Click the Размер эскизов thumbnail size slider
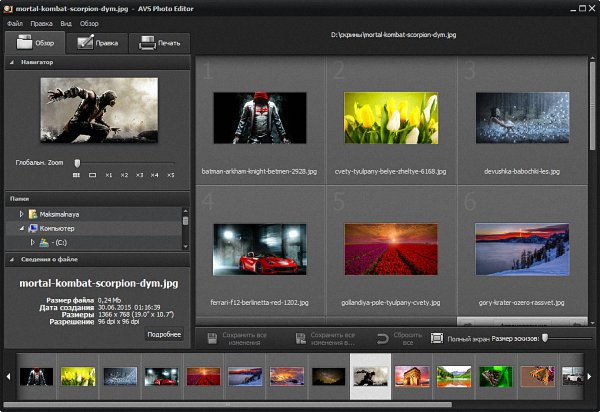The image size is (600, 412). (545, 338)
